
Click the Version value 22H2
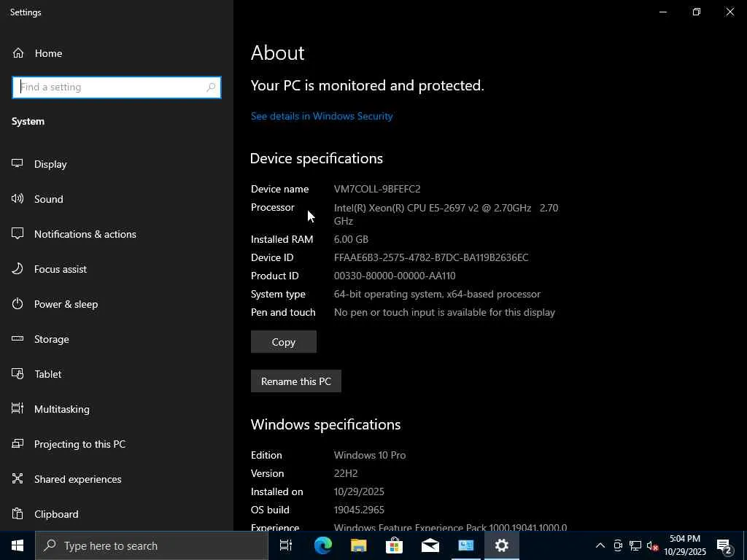pos(346,473)
